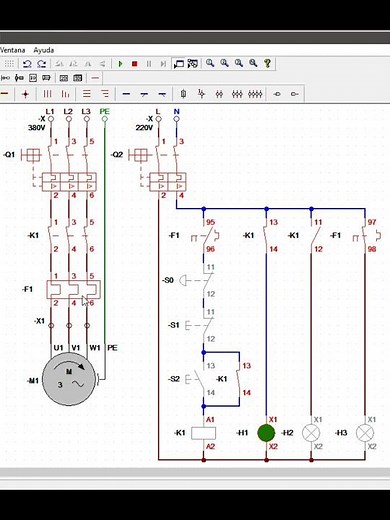Open the Ayuda menu

pyautogui.click(x=44, y=50)
